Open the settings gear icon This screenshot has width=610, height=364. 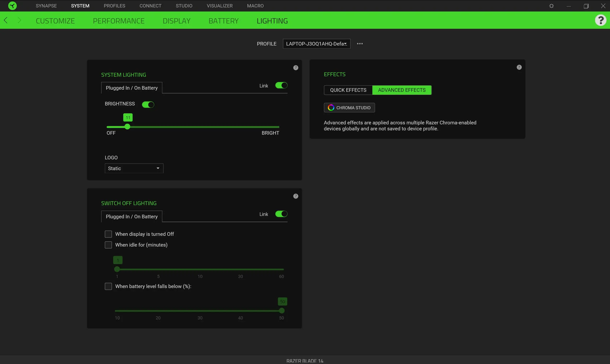[x=551, y=6]
